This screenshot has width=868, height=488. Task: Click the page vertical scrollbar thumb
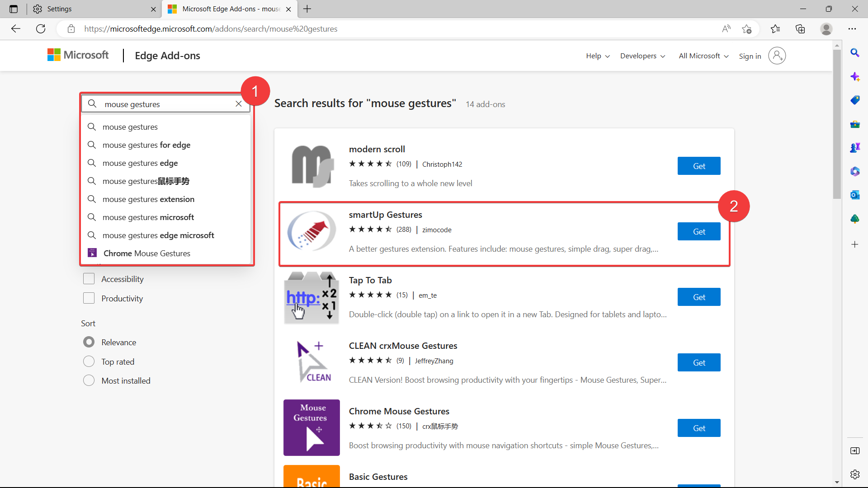(x=837, y=124)
